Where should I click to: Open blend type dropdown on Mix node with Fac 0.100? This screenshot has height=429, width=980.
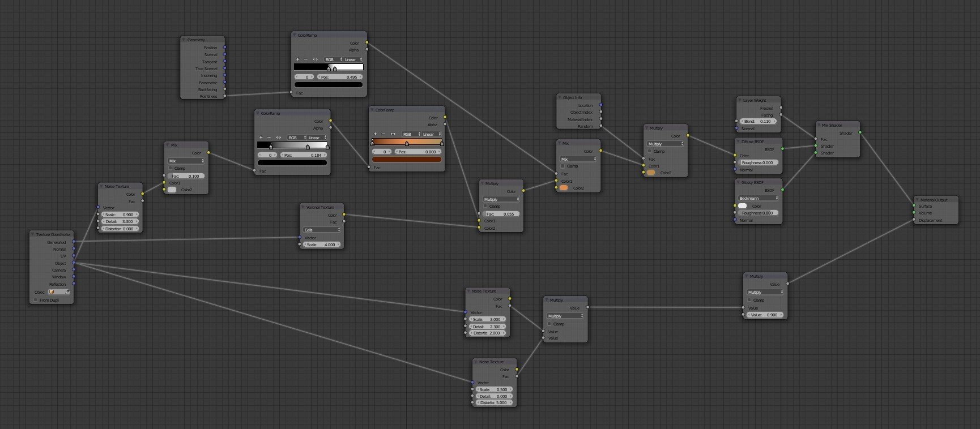(186, 161)
